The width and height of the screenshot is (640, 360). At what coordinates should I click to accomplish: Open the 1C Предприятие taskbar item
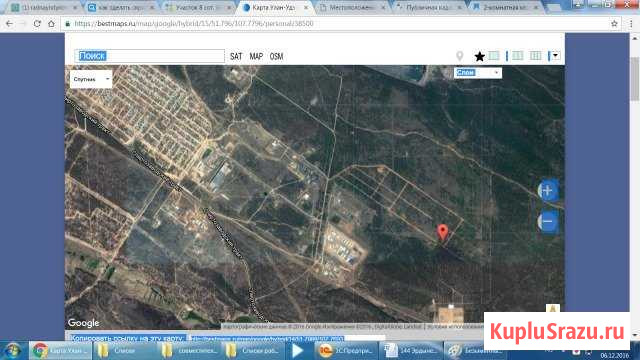point(345,351)
